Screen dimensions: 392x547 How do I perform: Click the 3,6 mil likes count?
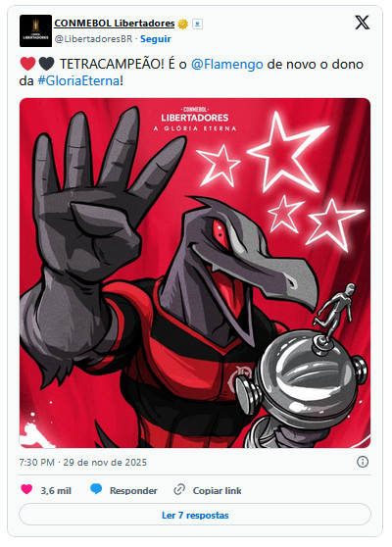[56, 491]
